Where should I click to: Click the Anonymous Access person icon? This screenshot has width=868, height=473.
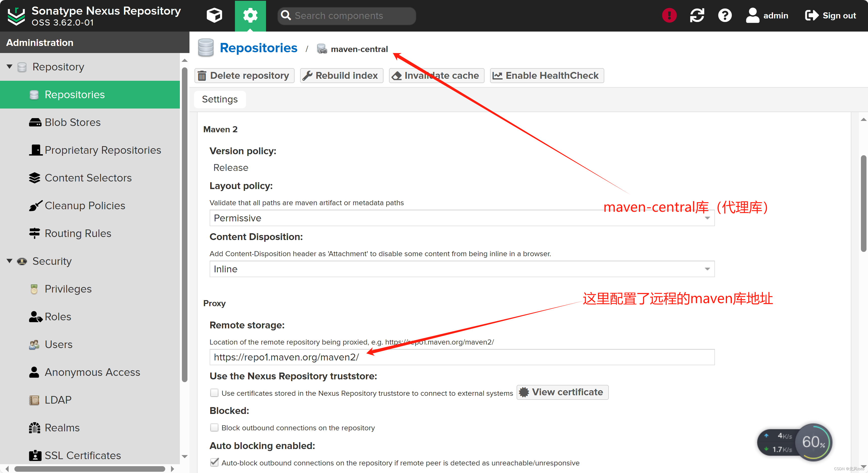point(34,372)
